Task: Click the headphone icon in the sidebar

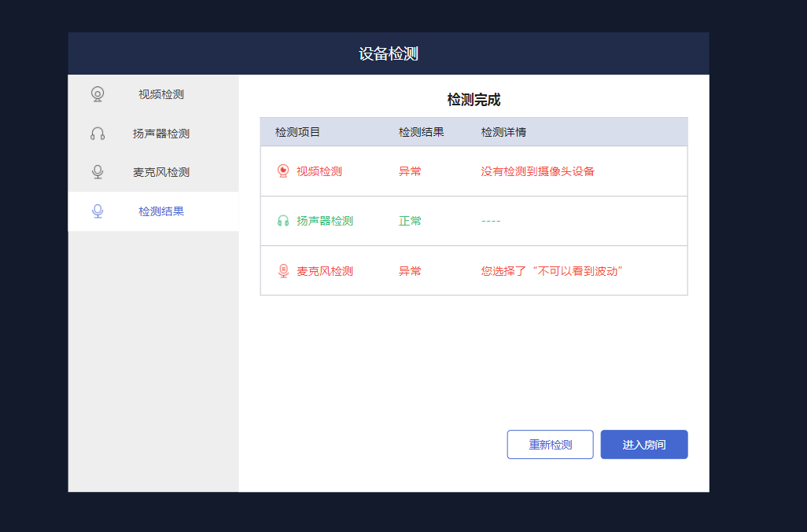Action: tap(98, 134)
